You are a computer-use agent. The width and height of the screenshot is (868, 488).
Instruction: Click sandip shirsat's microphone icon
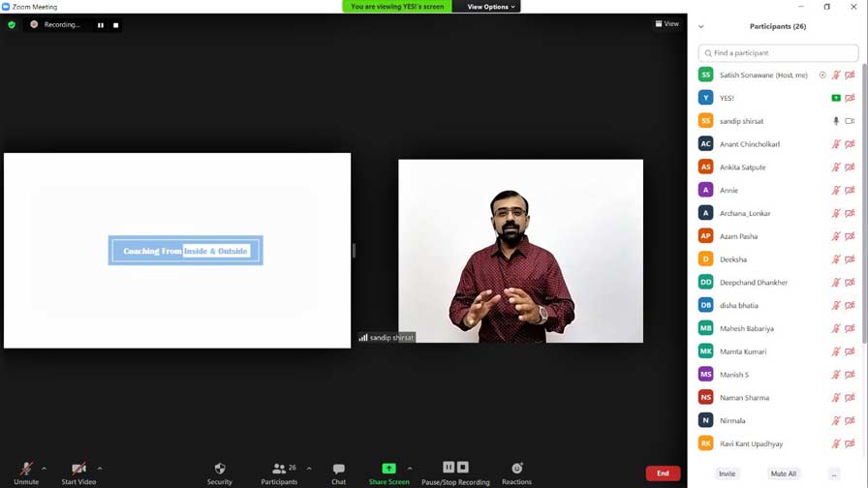836,121
